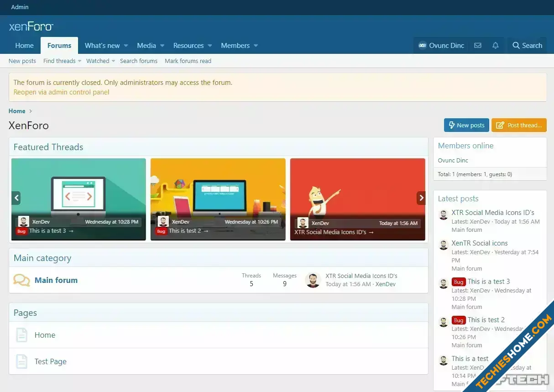Click the Main forum speech bubble icon
554x392 pixels.
point(21,280)
